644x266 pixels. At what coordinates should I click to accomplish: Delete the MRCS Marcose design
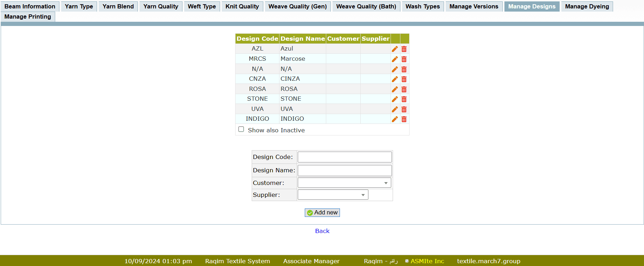[404, 59]
